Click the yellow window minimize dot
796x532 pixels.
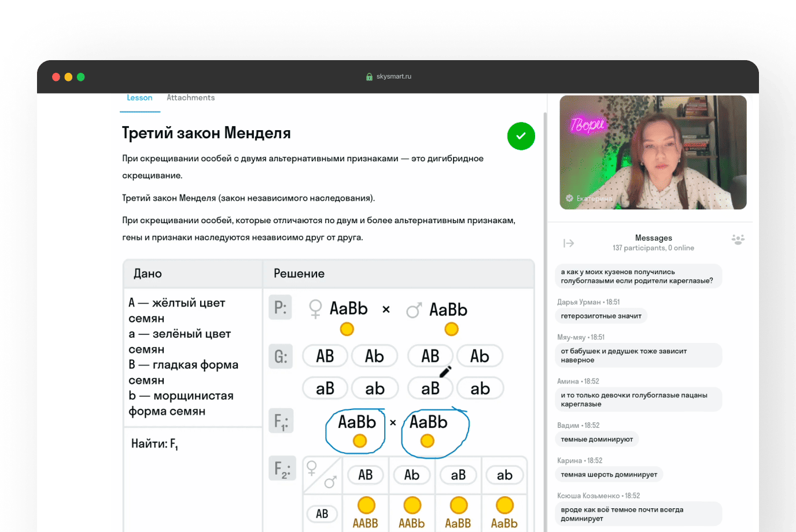point(68,77)
